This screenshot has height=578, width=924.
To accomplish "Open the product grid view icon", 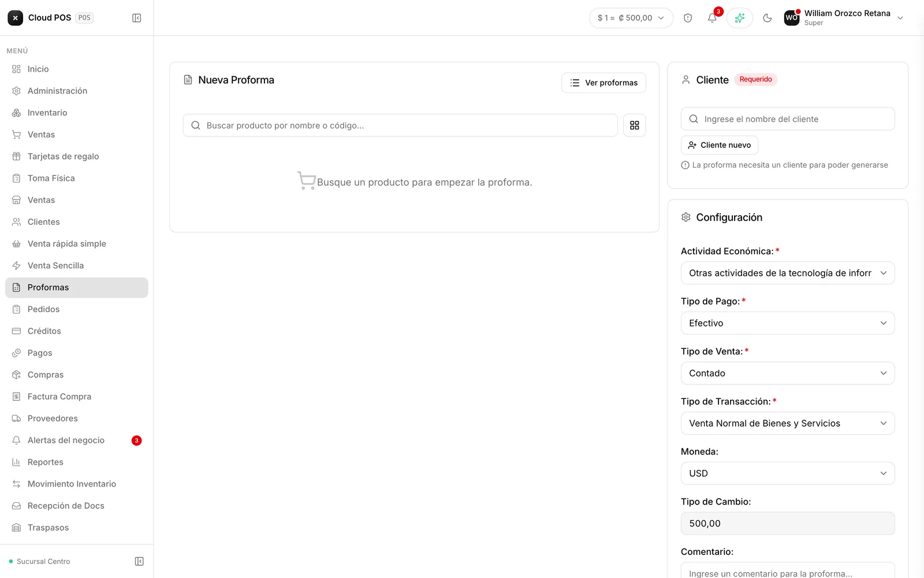I will click(x=635, y=125).
